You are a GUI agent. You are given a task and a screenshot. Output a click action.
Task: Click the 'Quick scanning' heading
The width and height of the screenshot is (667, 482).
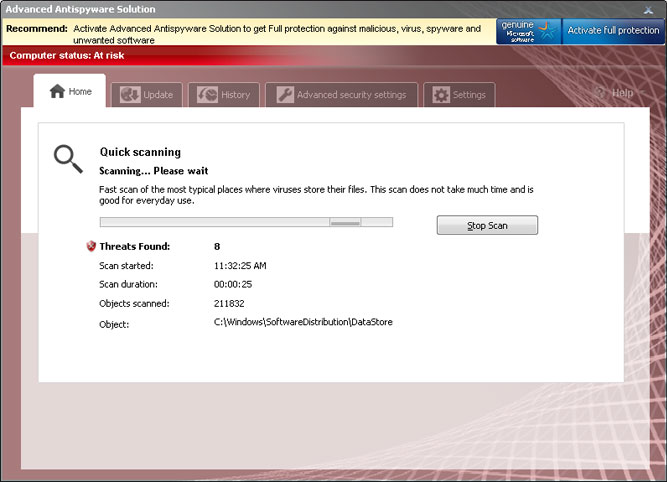pos(140,152)
